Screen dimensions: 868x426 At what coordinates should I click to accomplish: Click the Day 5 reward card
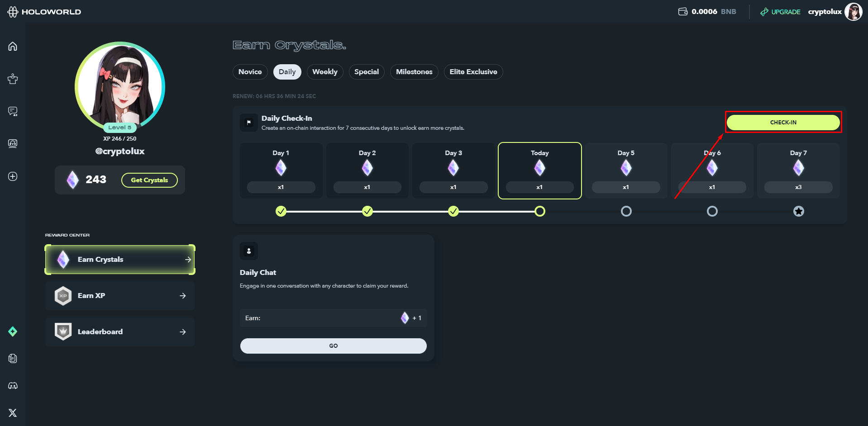626,170
